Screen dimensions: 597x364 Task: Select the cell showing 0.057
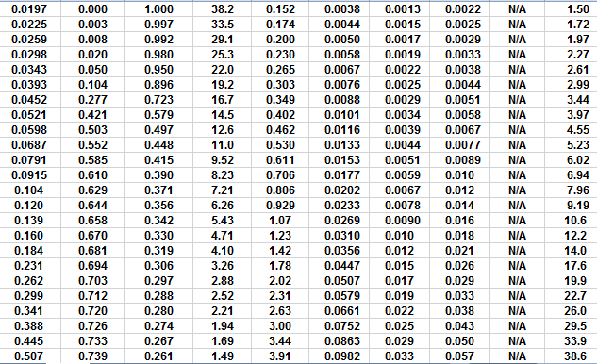(x=459, y=356)
